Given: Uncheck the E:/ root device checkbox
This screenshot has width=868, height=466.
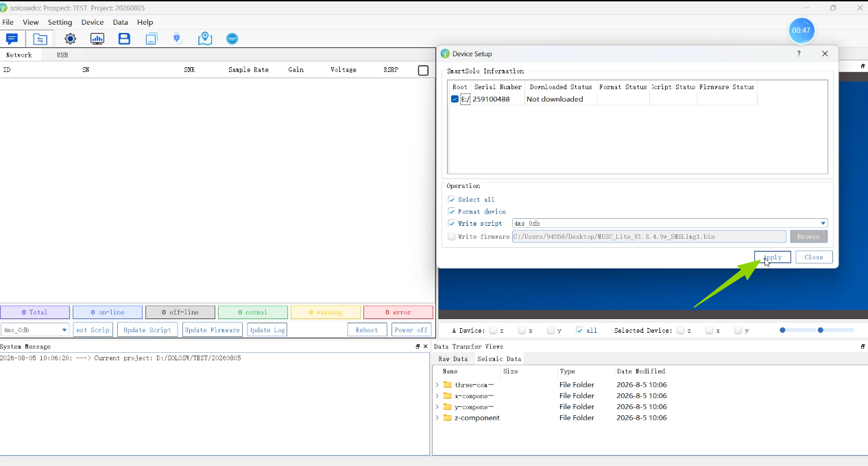Looking at the screenshot, I should pos(455,100).
